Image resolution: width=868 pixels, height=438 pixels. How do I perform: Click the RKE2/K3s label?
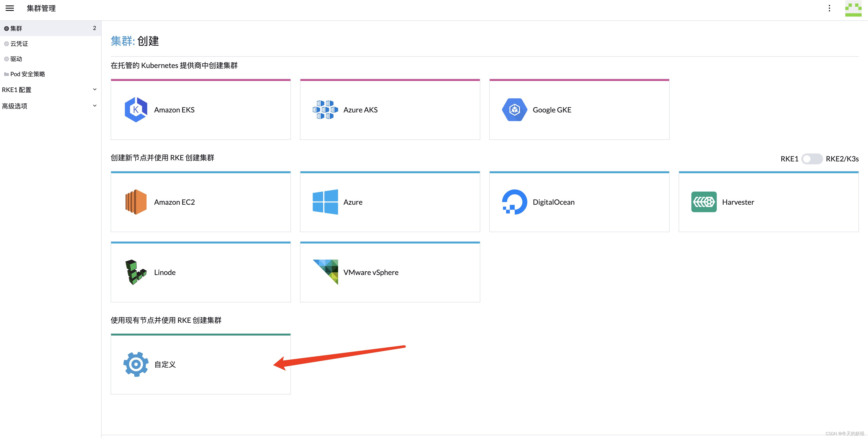click(842, 159)
